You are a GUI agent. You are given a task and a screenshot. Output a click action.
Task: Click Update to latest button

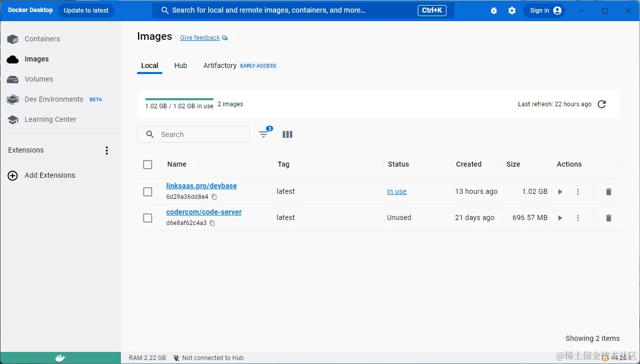[86, 11]
